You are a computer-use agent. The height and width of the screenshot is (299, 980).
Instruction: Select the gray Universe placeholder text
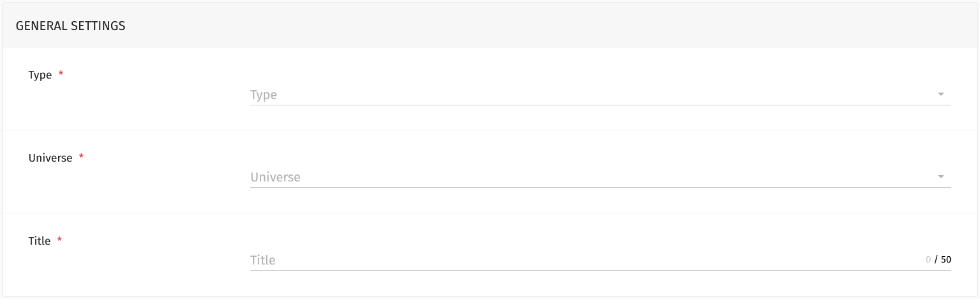click(275, 177)
